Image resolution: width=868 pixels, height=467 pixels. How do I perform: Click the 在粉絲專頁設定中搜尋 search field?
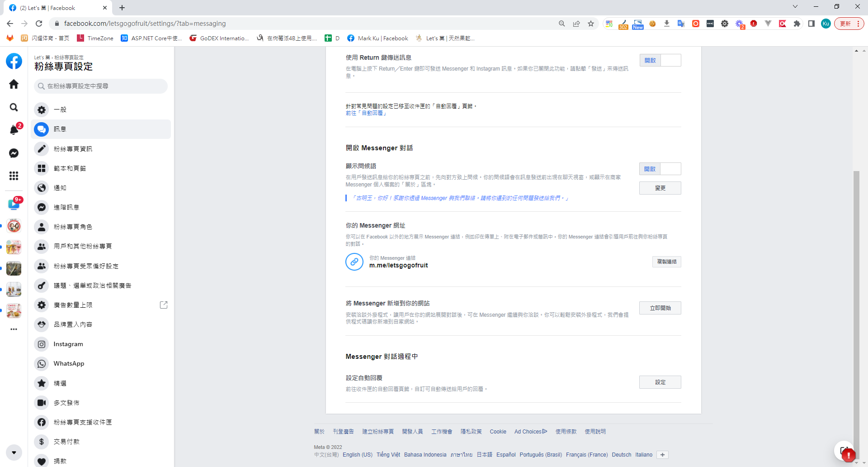101,86
